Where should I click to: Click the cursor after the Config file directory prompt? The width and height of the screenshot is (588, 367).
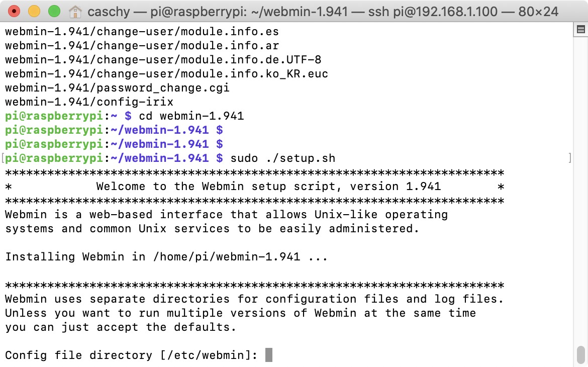[269, 355]
